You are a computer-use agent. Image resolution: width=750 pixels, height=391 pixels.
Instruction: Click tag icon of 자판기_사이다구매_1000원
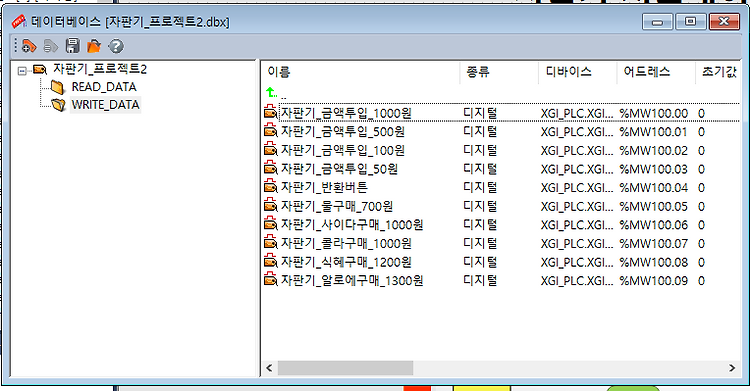pos(271,223)
